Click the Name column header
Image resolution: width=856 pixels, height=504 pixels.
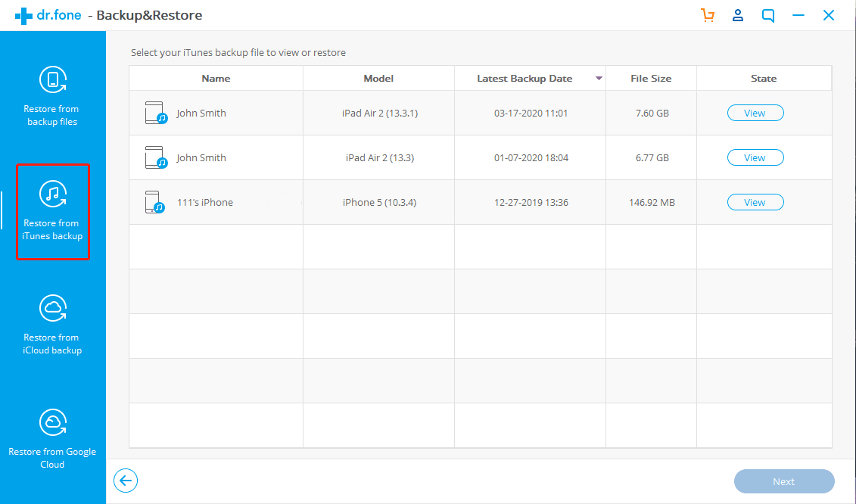point(216,79)
